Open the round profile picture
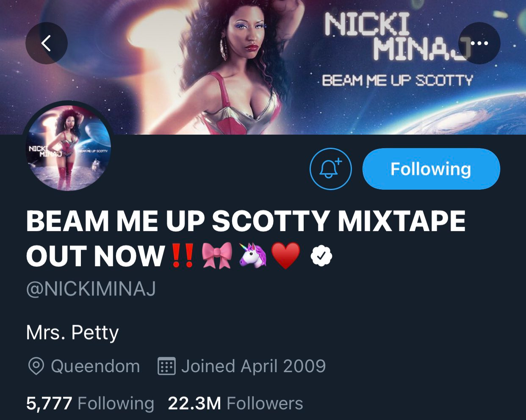Viewport: 526px width, 420px height. tap(68, 147)
